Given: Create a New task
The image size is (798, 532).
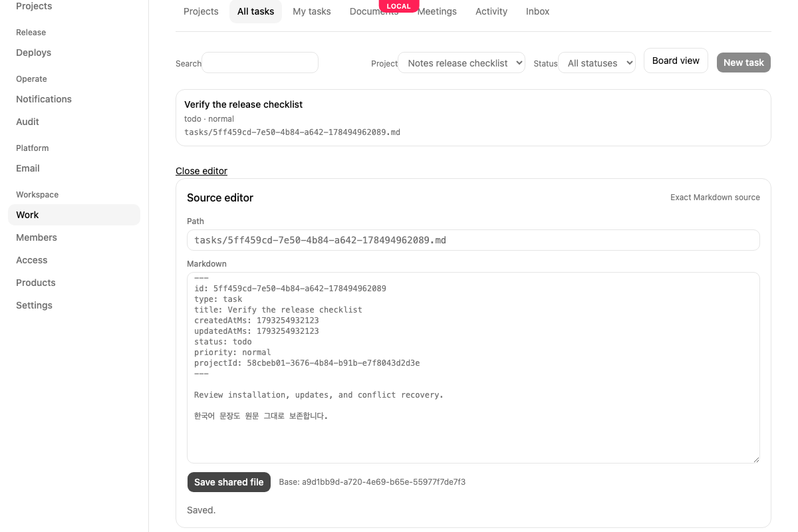Looking at the screenshot, I should pyautogui.click(x=743, y=63).
